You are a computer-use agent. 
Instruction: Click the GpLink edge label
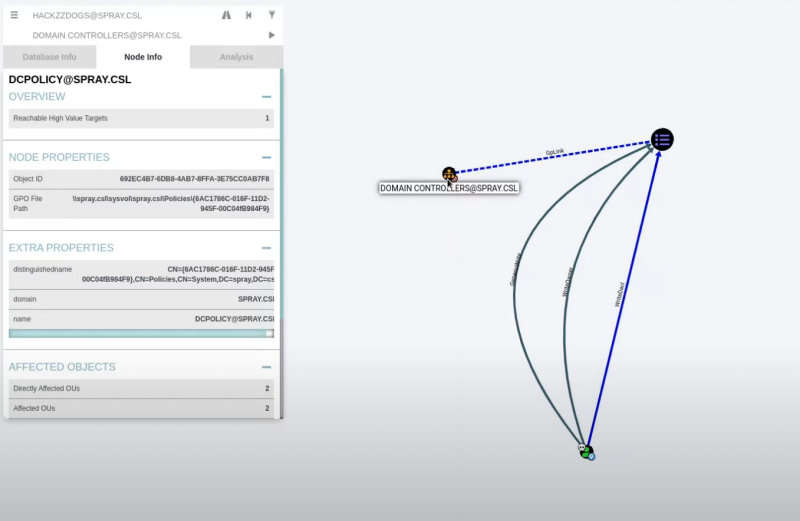click(555, 152)
